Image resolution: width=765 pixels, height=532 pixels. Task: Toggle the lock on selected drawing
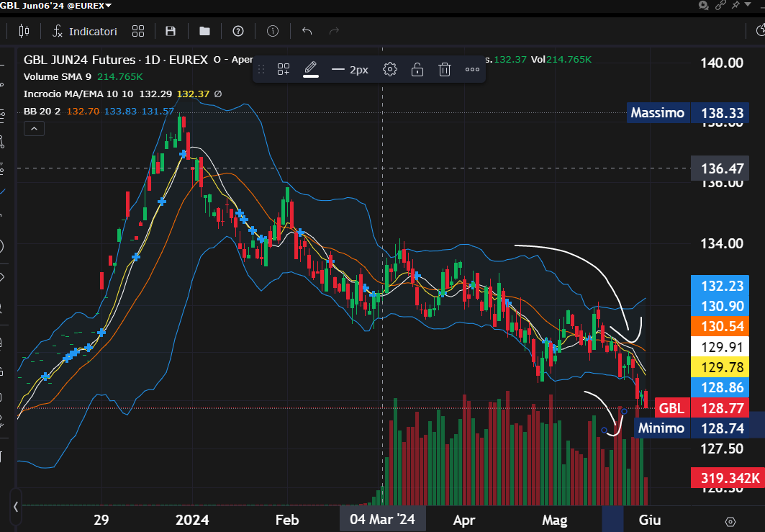pyautogui.click(x=417, y=69)
